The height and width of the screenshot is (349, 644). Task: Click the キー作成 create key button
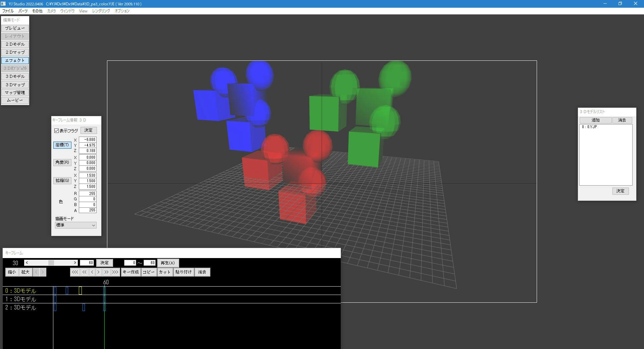pyautogui.click(x=130, y=272)
